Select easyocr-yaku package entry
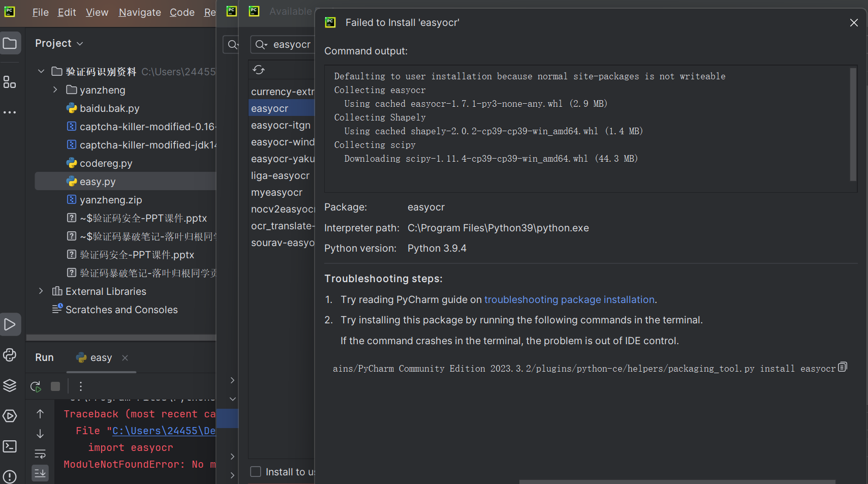This screenshot has height=484, width=868. coord(282,159)
